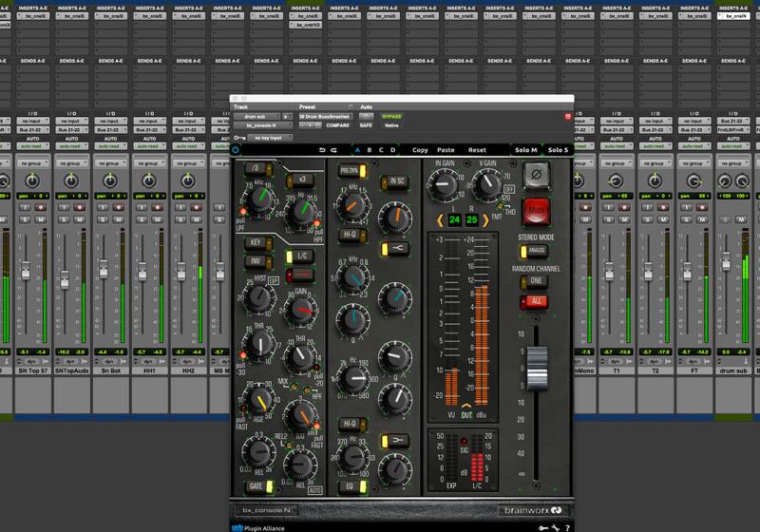Click the LPF frequency knob
The image size is (760, 532).
(259, 199)
